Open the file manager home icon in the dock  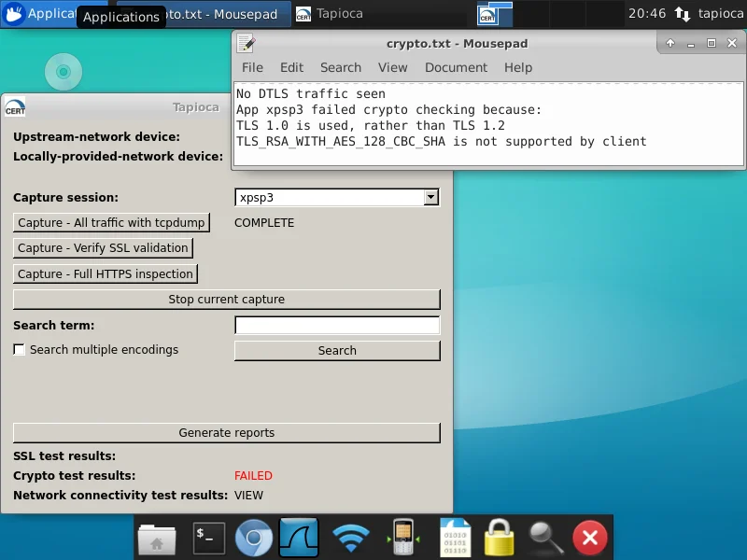point(157,538)
